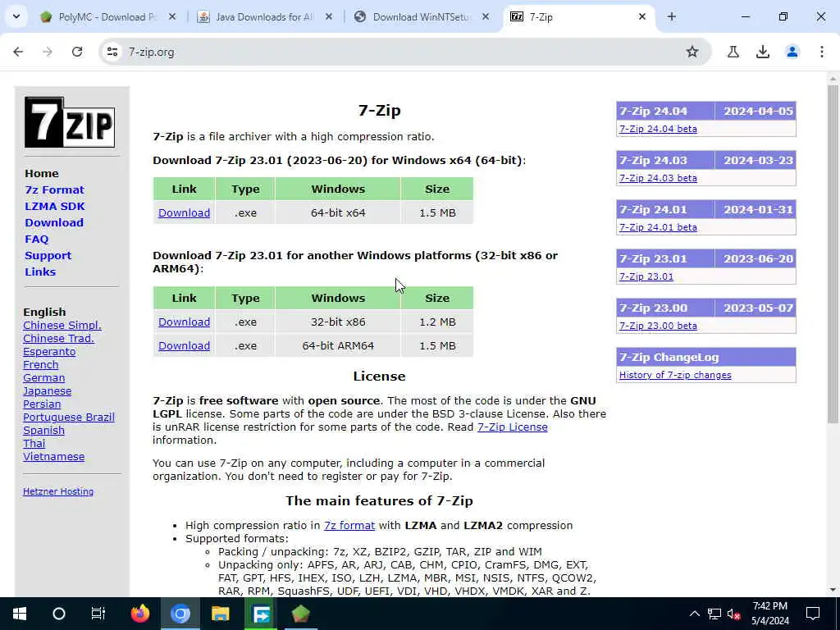Download the 64-bit x64 .exe installer
The image size is (840, 630).
[x=184, y=212]
